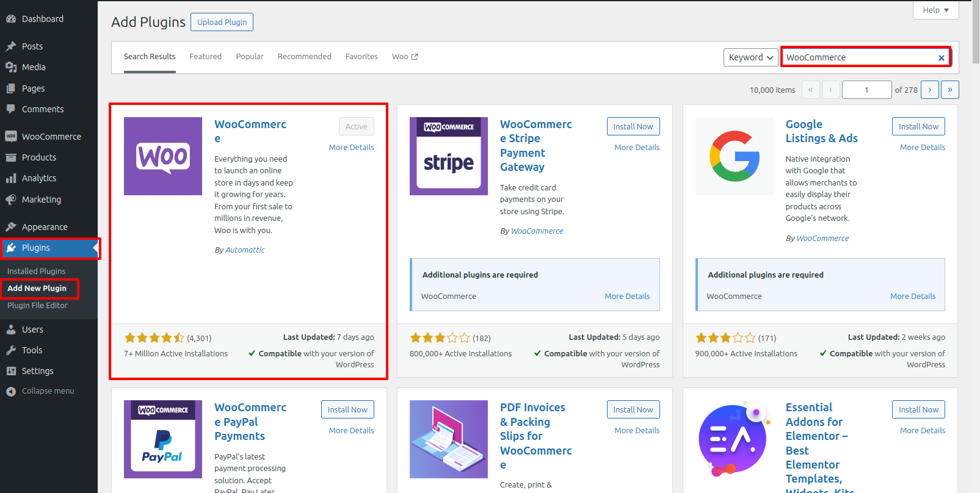Viewport: 980px width, 493px height.
Task: Switch to the Popular plugins tab
Action: tap(250, 57)
